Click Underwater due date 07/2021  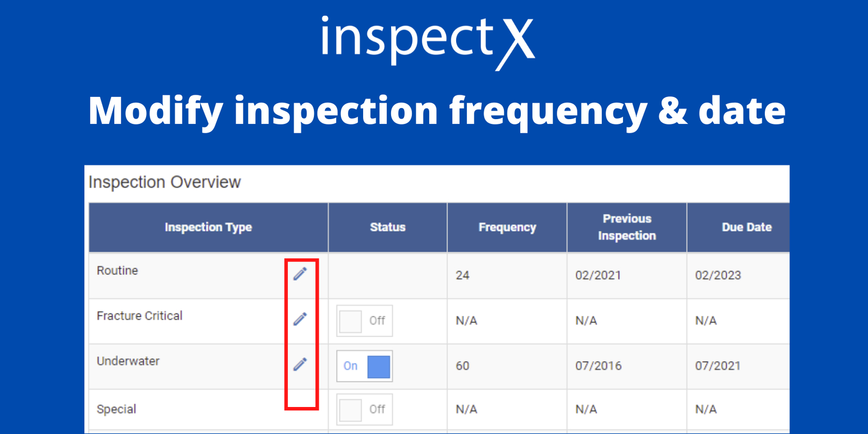718,366
